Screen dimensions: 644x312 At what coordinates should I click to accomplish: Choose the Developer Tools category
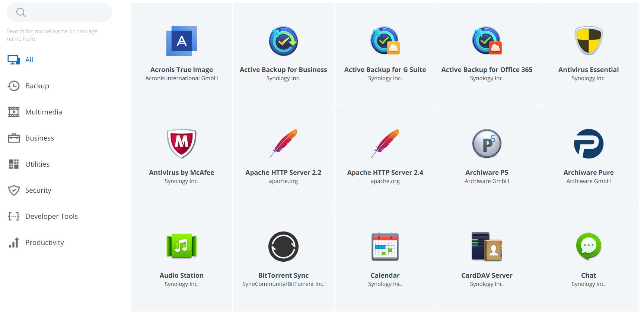51,216
